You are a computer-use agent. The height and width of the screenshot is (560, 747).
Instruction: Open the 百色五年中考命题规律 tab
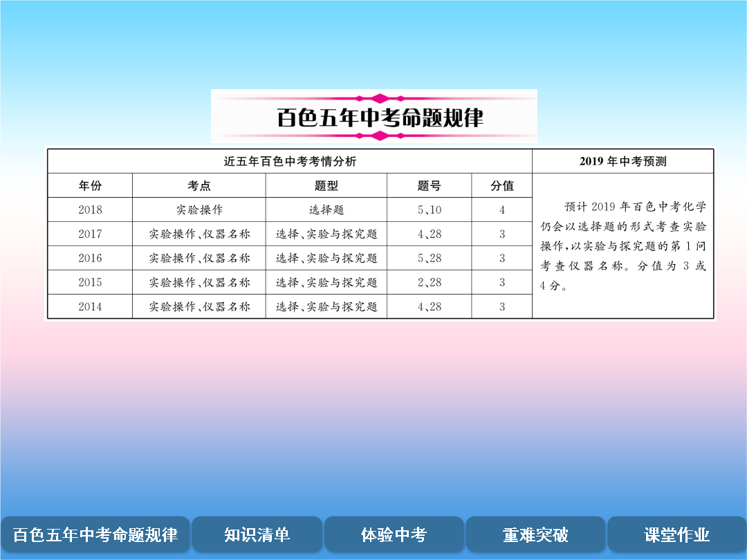(x=95, y=534)
